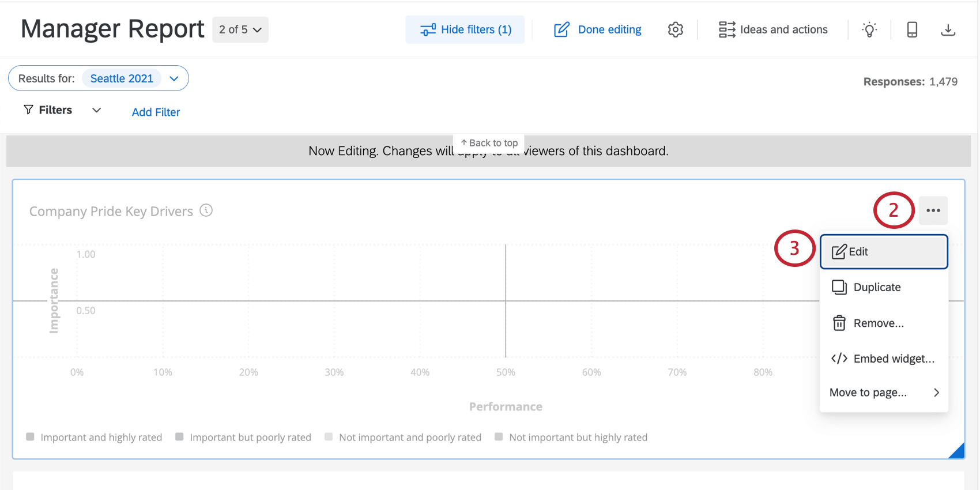
Task: Expand the Seattle 2021 results dropdown
Action: click(174, 78)
